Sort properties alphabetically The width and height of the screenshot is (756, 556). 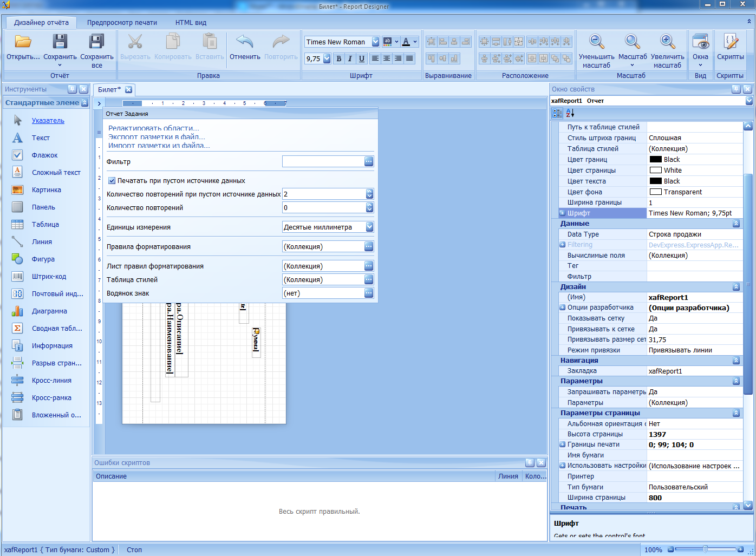click(570, 113)
